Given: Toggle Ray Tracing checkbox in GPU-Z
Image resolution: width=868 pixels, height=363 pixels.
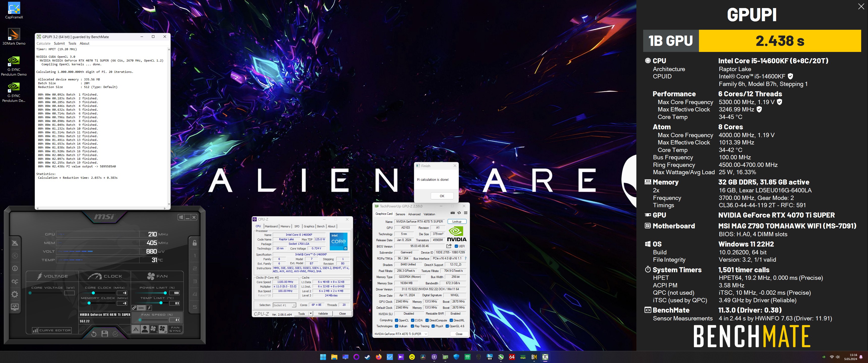Looking at the screenshot, I should [413, 326].
